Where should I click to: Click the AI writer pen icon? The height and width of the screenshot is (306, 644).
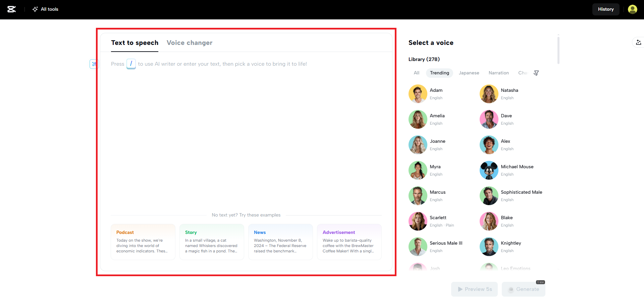tap(94, 64)
